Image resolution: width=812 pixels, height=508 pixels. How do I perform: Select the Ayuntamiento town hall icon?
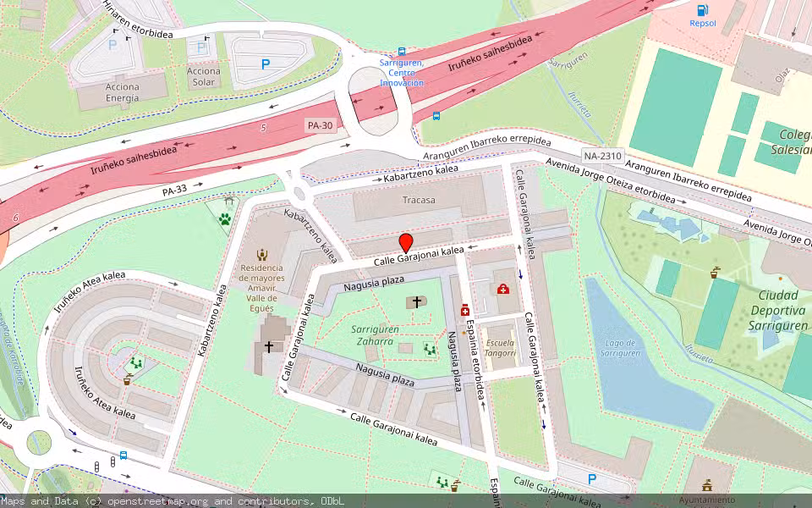click(706, 486)
